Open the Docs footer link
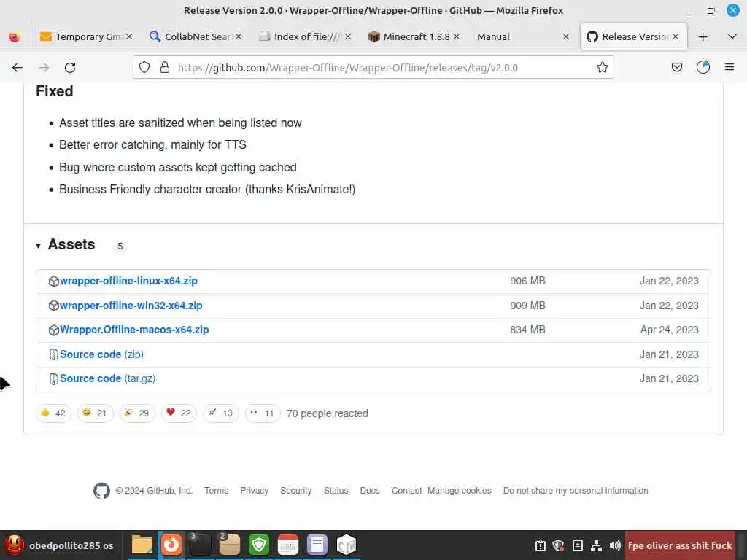This screenshot has height=560, width=747. click(x=370, y=491)
